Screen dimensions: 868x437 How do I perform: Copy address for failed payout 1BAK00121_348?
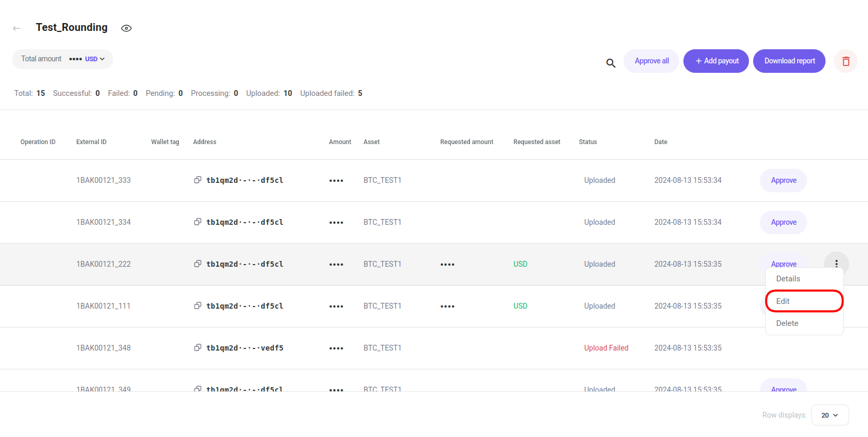pyautogui.click(x=198, y=347)
